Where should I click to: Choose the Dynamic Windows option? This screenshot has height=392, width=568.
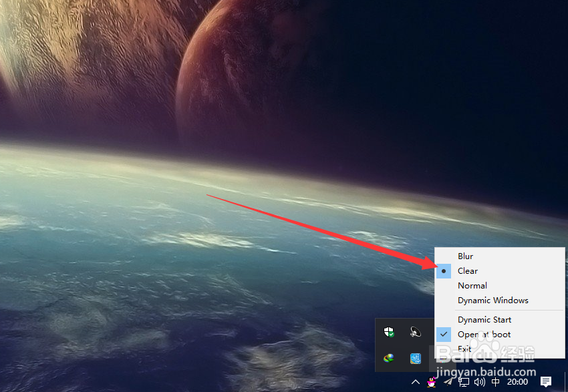500,301
